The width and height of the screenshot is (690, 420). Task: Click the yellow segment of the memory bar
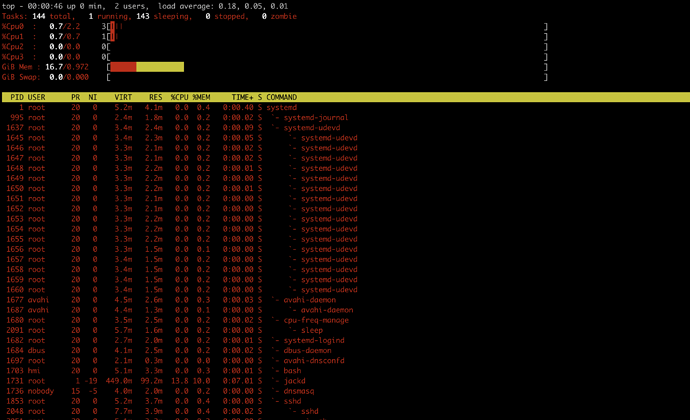(160, 67)
